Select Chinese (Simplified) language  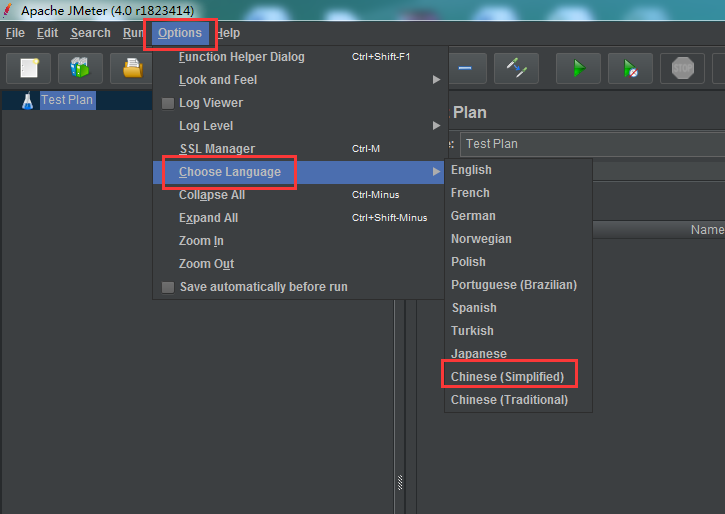[518, 377]
